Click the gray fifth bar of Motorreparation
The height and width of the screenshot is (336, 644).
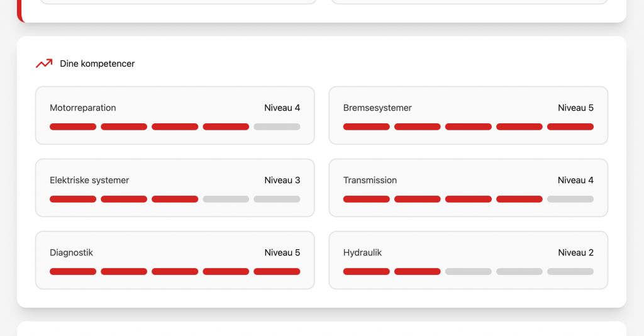(277, 126)
